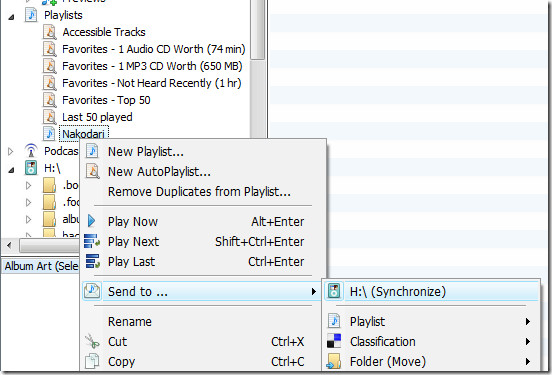This screenshot has height=375, width=552.
Task: Click the Play Now arrow icon
Action: (x=92, y=221)
